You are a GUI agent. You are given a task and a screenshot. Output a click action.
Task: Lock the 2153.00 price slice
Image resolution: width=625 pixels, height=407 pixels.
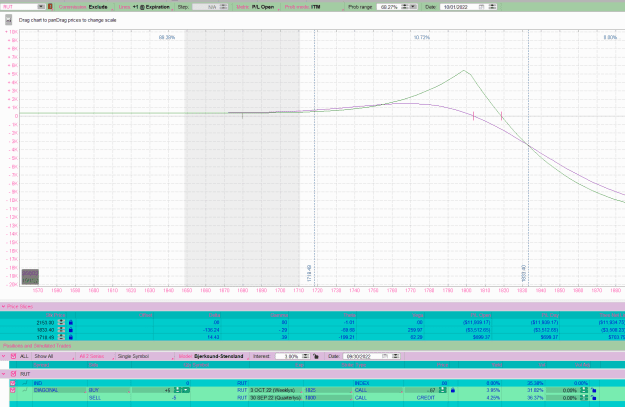pyautogui.click(x=71, y=322)
